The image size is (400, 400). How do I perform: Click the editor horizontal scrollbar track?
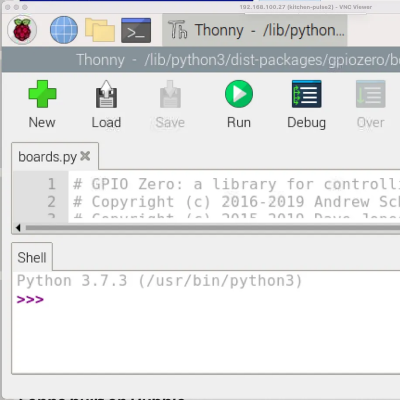(x=213, y=228)
